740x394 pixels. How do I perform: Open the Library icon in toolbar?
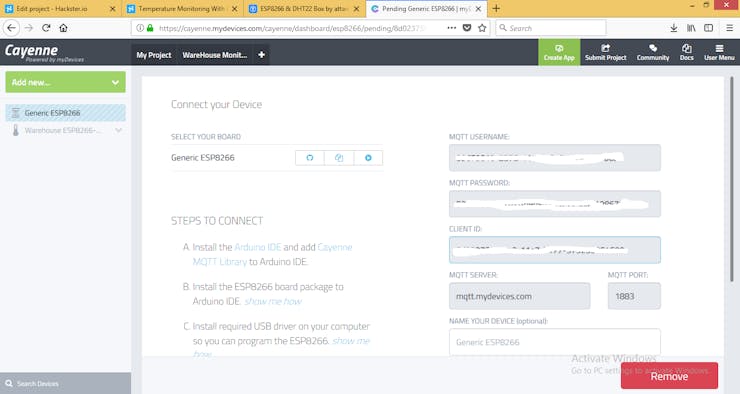click(691, 28)
